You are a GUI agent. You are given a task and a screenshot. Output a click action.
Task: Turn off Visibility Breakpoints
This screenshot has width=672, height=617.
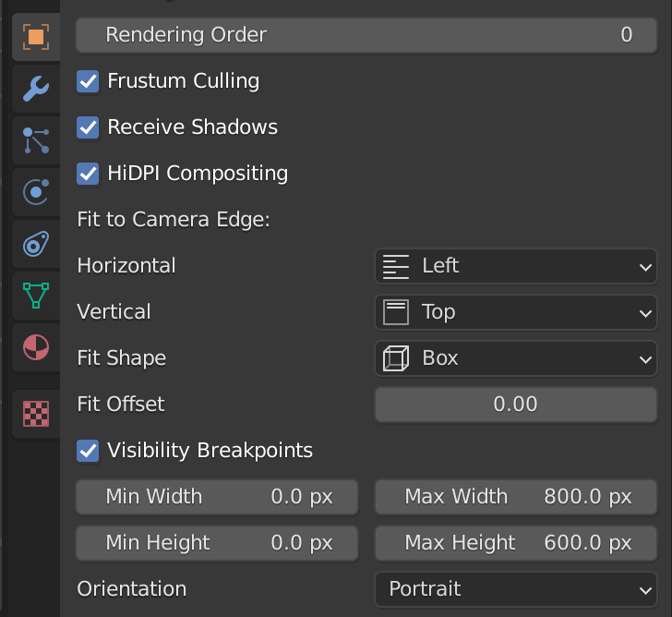pyautogui.click(x=88, y=451)
